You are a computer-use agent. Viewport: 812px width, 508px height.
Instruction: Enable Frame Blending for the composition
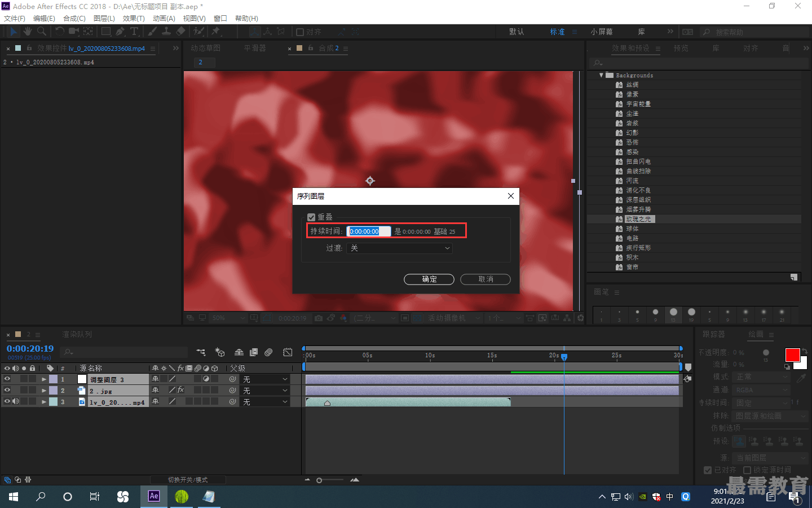pos(254,352)
